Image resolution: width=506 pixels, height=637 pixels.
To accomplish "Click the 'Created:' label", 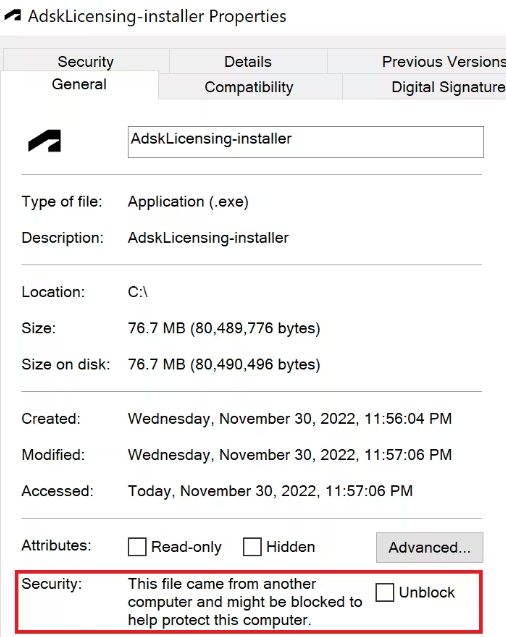I will pos(51,418).
